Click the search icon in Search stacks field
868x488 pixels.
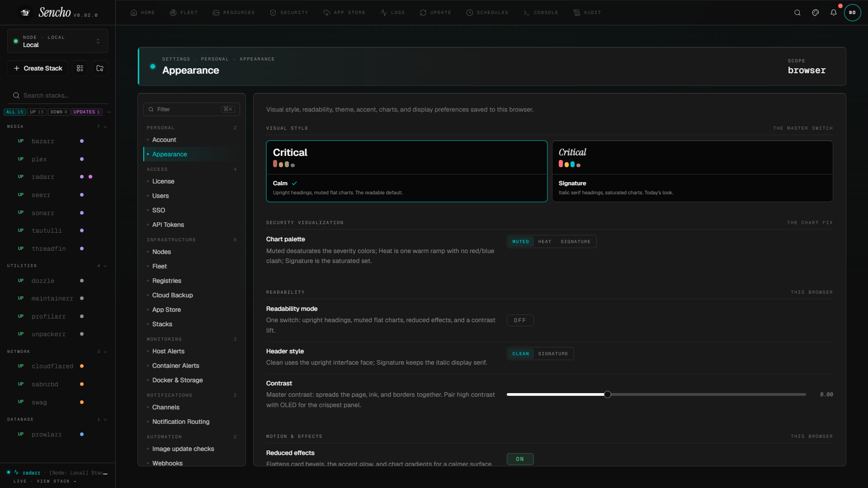[16, 95]
